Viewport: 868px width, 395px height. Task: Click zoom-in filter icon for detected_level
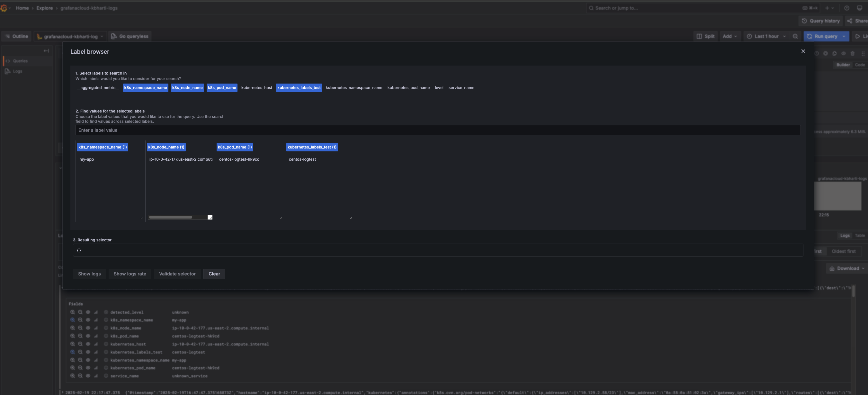point(72,312)
